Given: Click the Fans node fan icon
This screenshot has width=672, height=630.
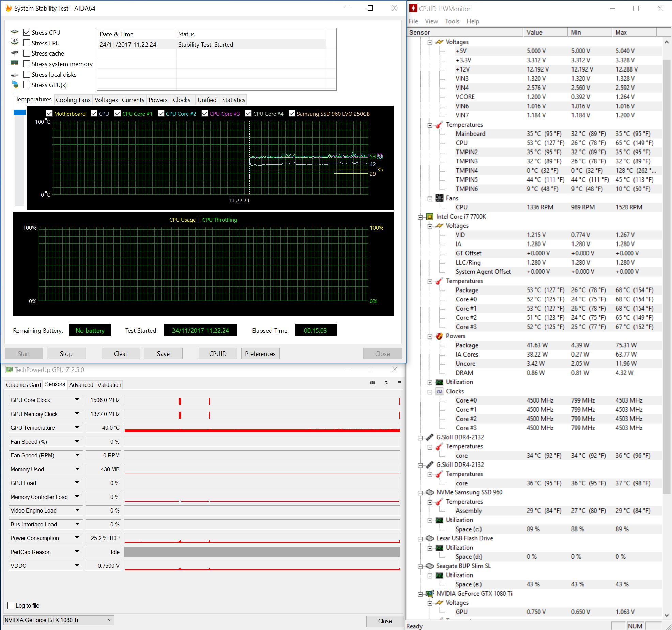Looking at the screenshot, I should (x=440, y=198).
